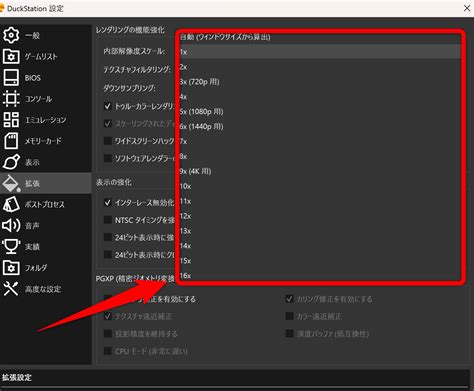Select 12x resolution scale option
This screenshot has width=474, height=391.
(320, 216)
